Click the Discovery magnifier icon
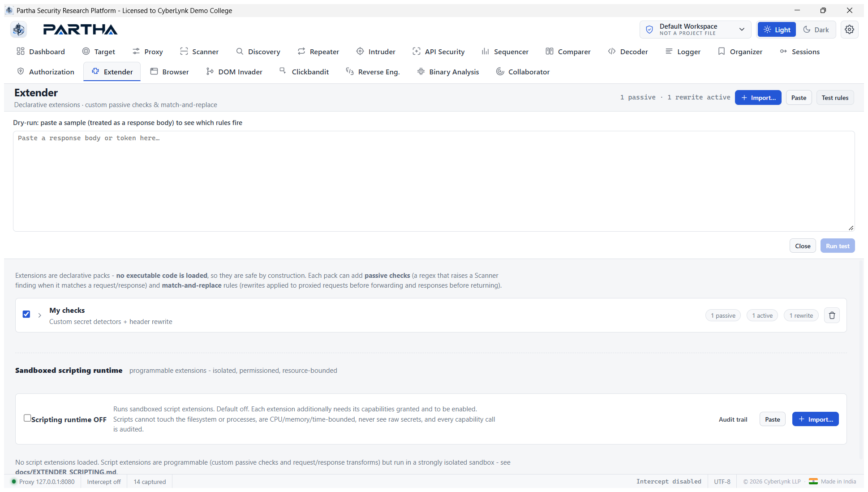This screenshot has width=868, height=492. (240, 52)
